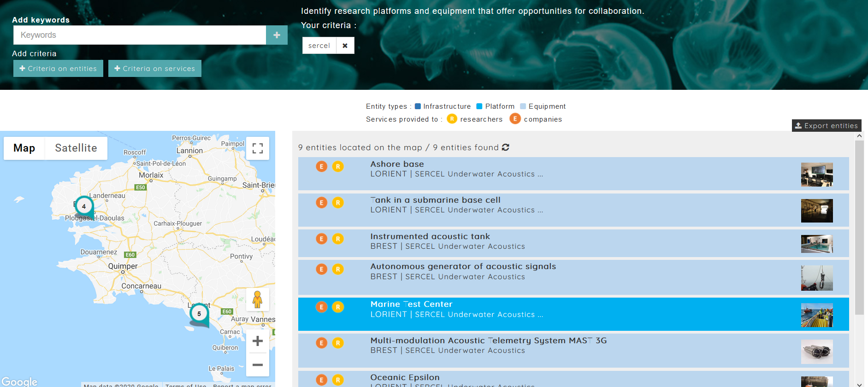Click Quimper label on map

click(123, 266)
